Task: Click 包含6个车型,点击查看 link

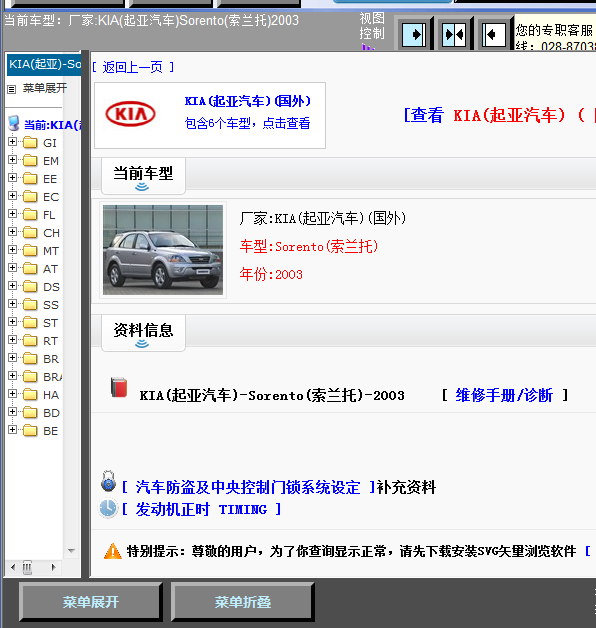Action: (248, 123)
